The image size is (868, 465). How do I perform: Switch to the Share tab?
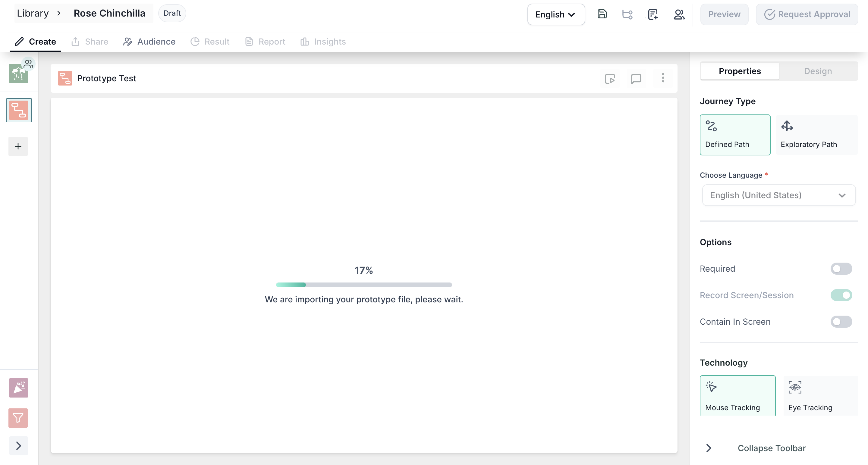[x=90, y=42]
